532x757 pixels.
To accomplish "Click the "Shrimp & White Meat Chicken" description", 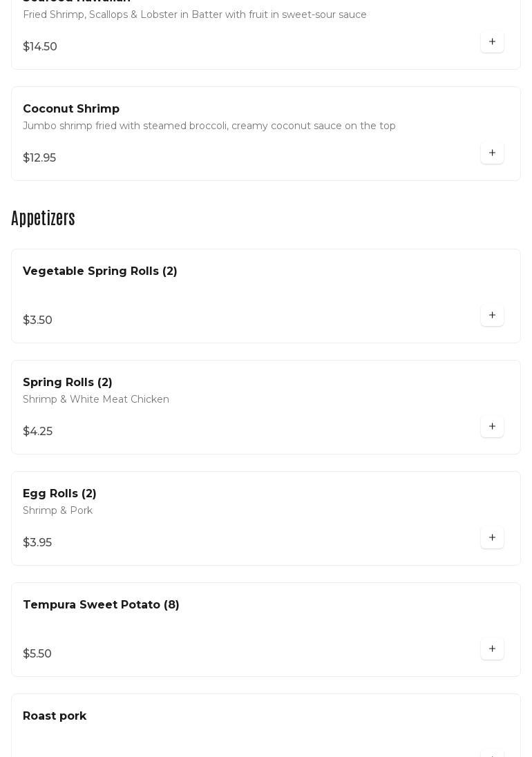I will (96, 399).
